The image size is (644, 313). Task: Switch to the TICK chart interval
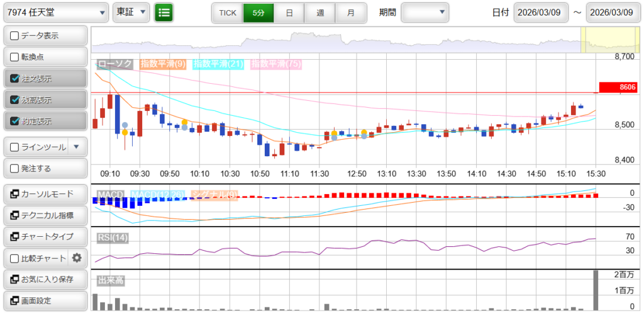tap(227, 13)
